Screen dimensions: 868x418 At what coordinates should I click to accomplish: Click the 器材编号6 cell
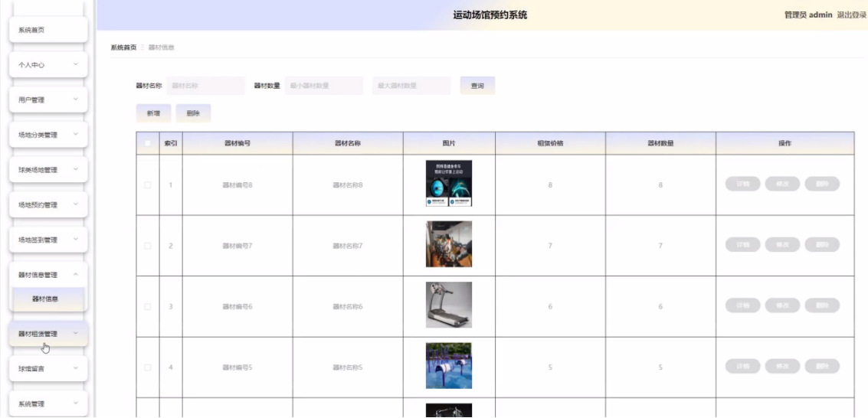click(x=237, y=306)
